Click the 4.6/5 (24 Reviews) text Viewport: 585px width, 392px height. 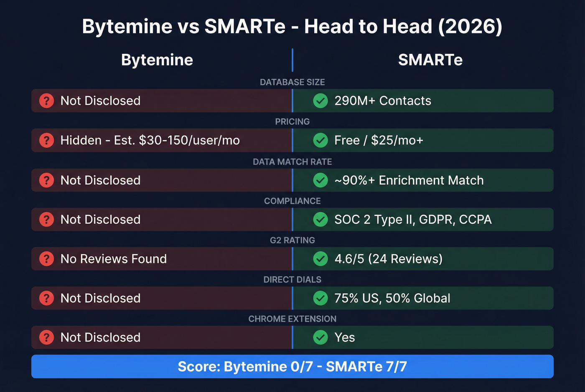tap(389, 259)
